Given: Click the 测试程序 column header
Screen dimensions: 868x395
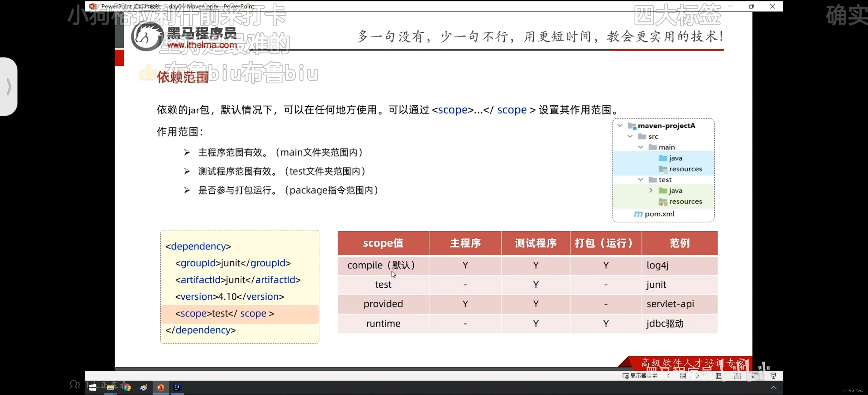Looking at the screenshot, I should (x=536, y=243).
